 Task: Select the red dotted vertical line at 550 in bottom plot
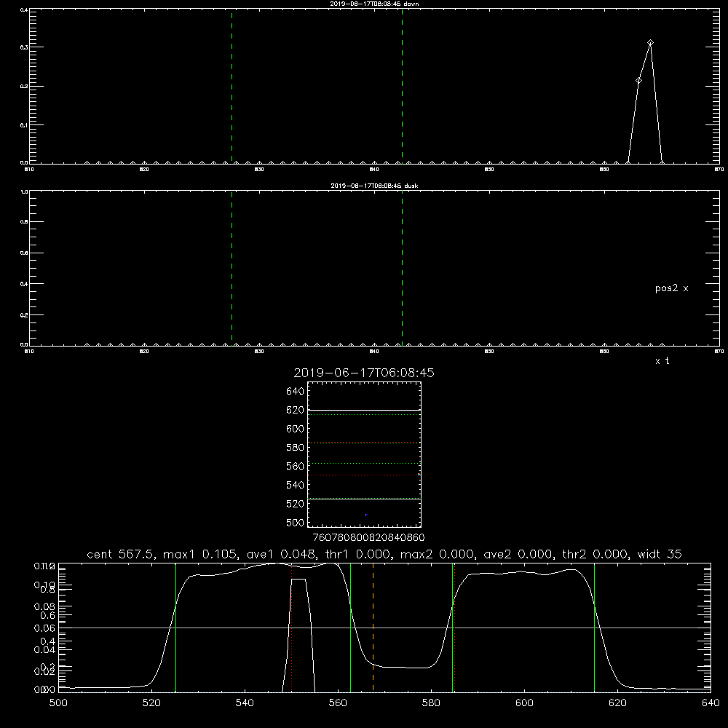click(x=292, y=628)
